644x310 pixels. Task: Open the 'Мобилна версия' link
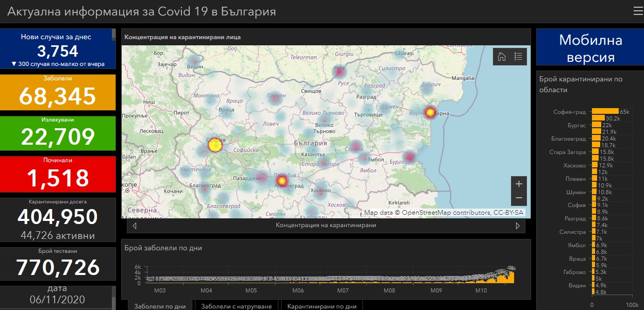(x=590, y=48)
